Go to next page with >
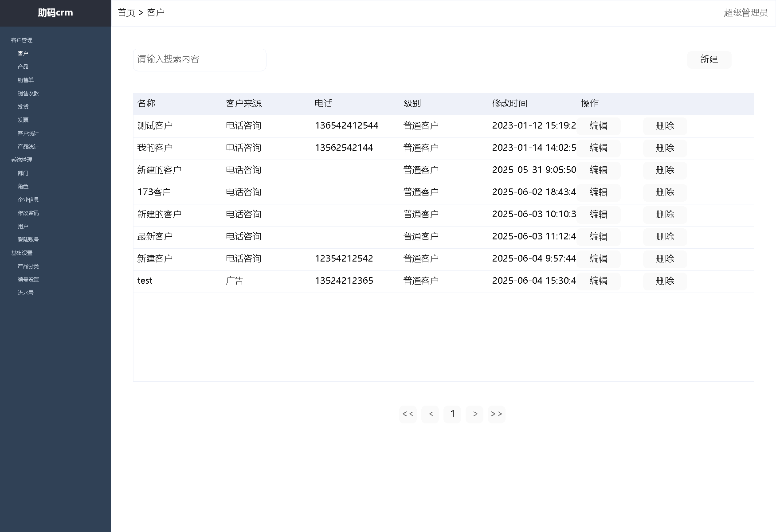This screenshot has width=776, height=532. [474, 414]
